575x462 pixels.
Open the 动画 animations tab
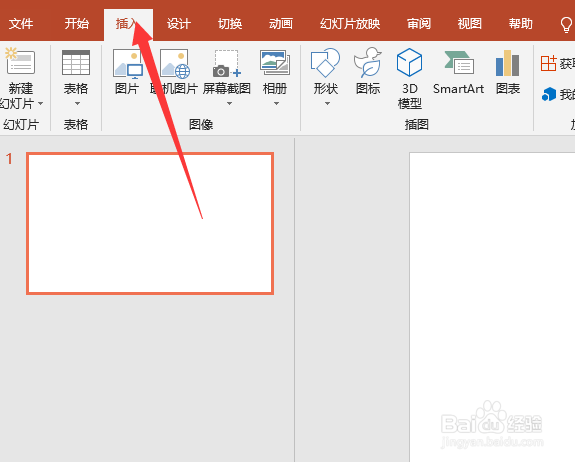coord(281,24)
